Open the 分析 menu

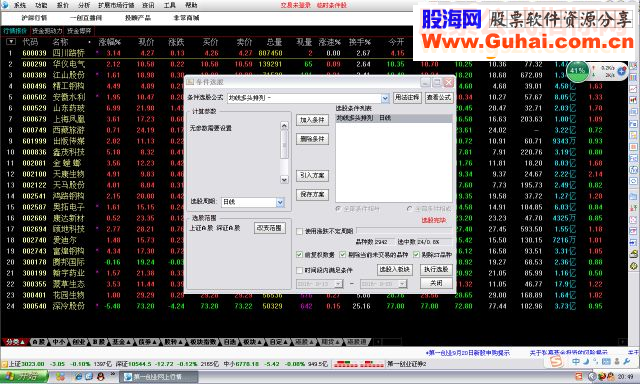[x=84, y=5]
